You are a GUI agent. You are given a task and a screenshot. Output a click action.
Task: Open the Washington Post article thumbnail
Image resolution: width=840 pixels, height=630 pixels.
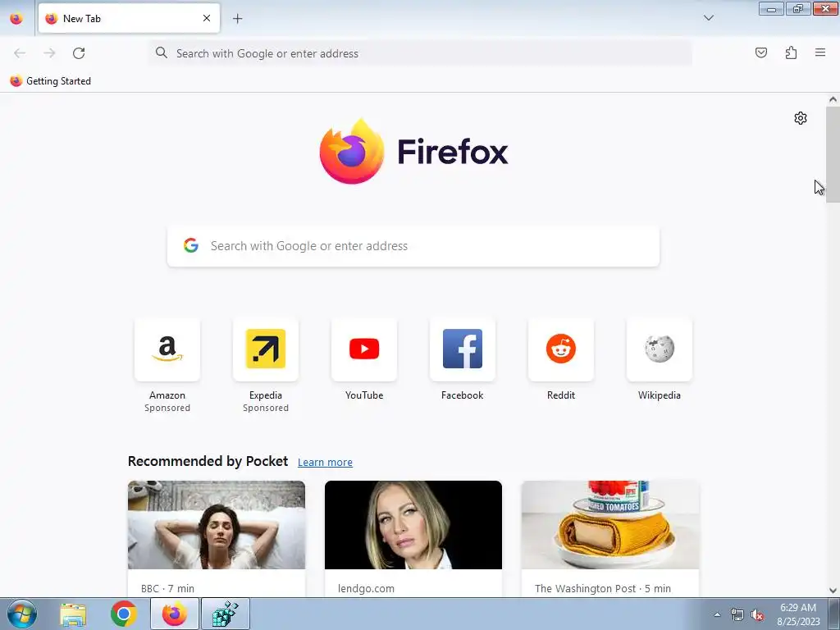click(x=610, y=524)
